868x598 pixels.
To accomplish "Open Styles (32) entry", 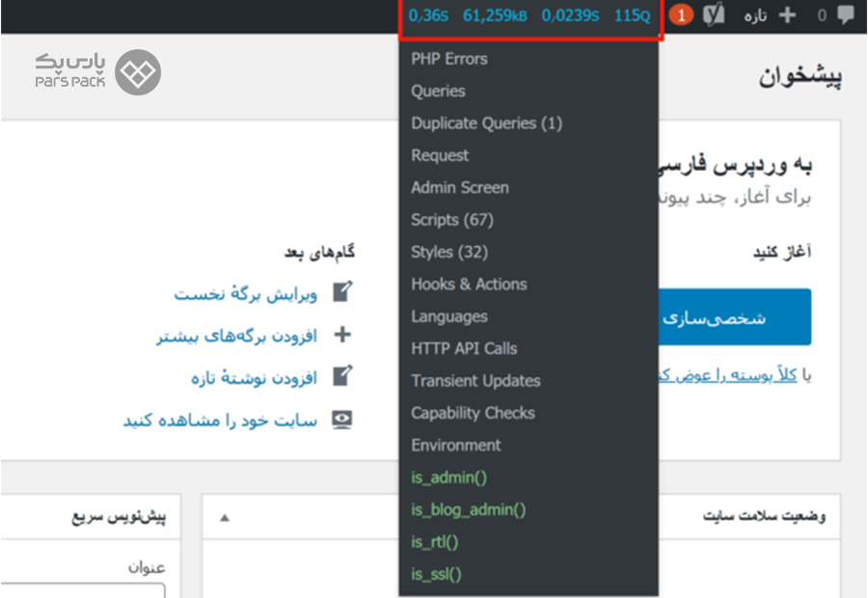I will 448,252.
